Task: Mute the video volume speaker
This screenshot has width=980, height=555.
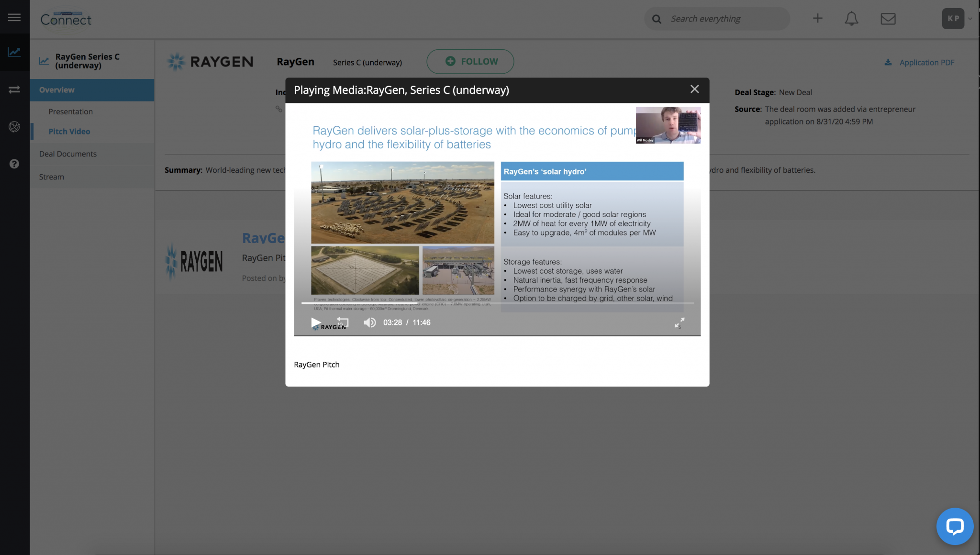Action: point(369,322)
